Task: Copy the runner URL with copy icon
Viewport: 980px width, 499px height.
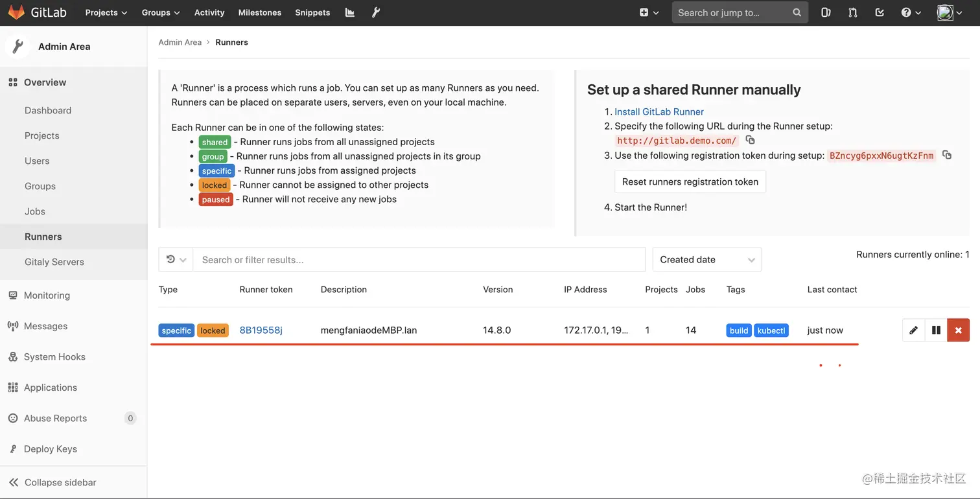Action: click(x=750, y=140)
